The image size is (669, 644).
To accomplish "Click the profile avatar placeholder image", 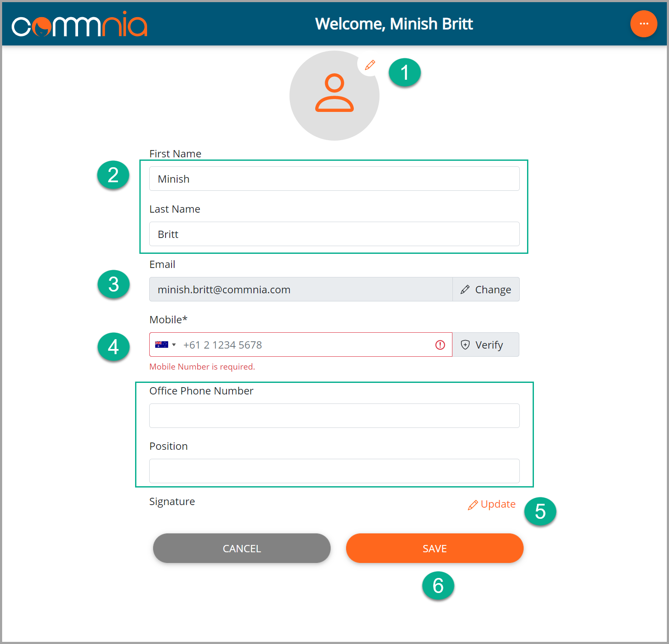I will [x=334, y=96].
